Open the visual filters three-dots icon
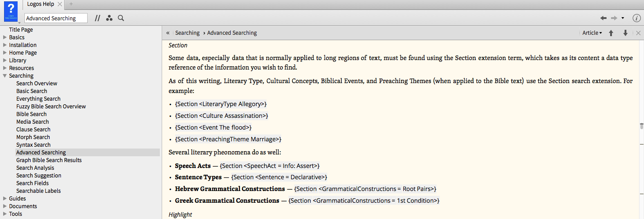This screenshot has width=644, height=219. [x=109, y=18]
